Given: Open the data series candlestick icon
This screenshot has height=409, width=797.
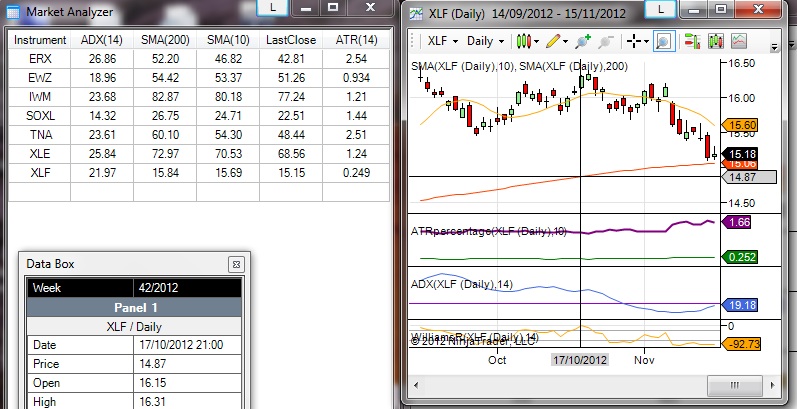Looking at the screenshot, I should point(716,41).
